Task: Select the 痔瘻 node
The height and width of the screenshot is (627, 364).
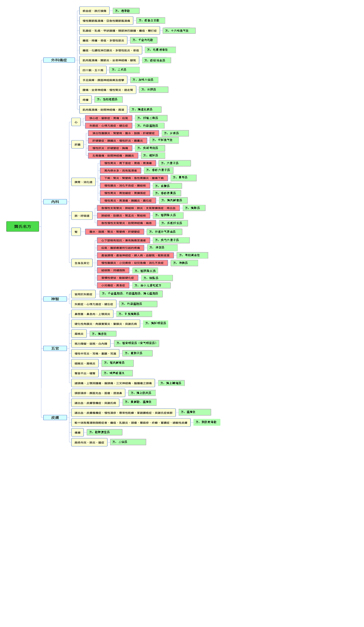Action: (x=85, y=100)
